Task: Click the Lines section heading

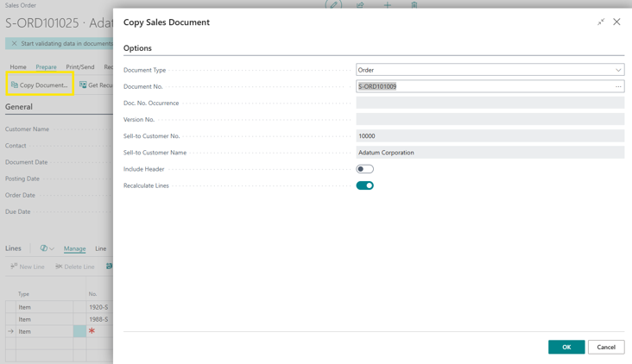Action: tap(13, 248)
